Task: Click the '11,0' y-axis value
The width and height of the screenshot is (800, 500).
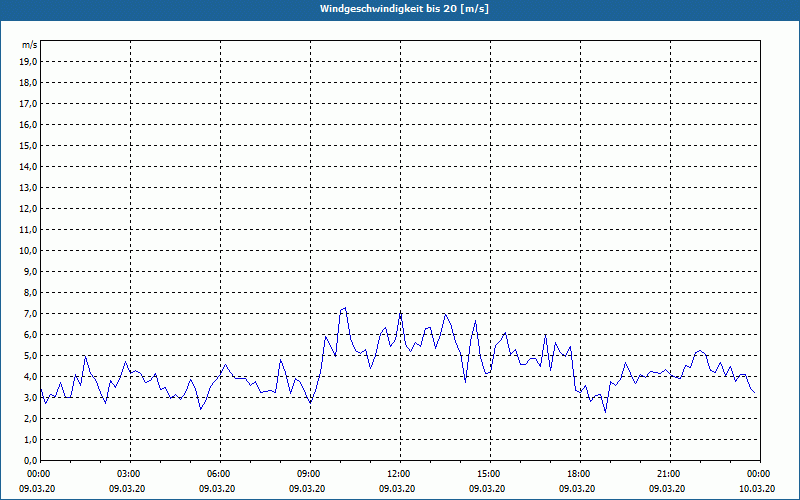Action: (x=28, y=230)
